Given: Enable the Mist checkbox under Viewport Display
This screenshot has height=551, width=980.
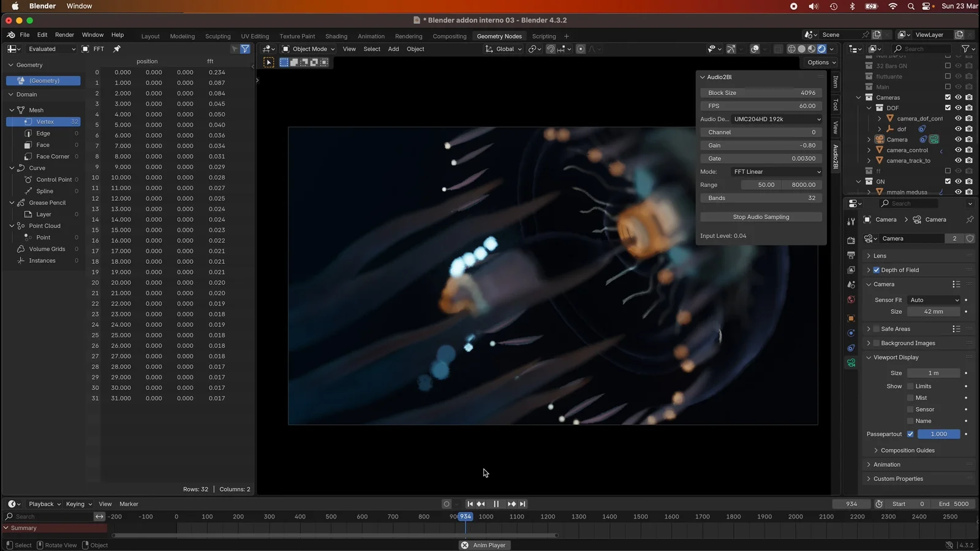Looking at the screenshot, I should (911, 397).
